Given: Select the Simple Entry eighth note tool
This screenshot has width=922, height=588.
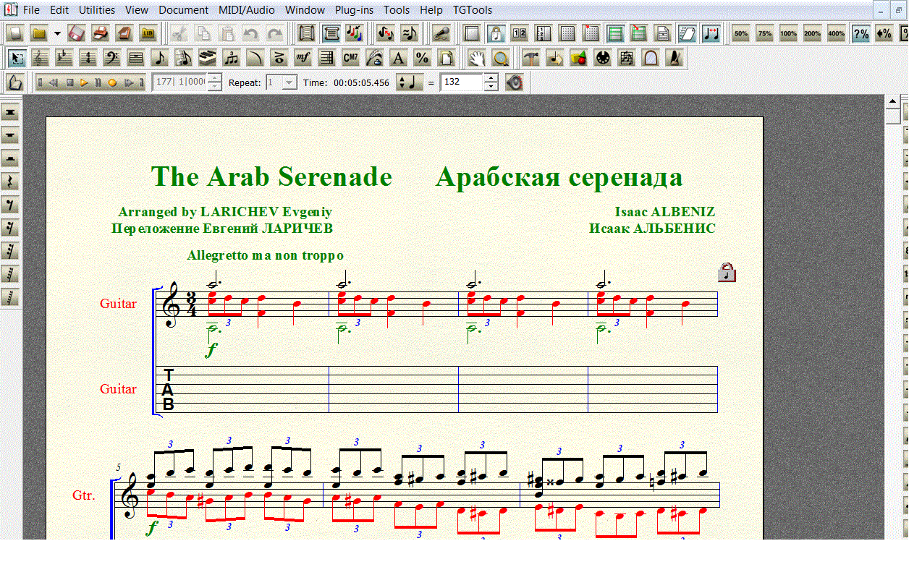Looking at the screenshot, I should (x=160, y=58).
